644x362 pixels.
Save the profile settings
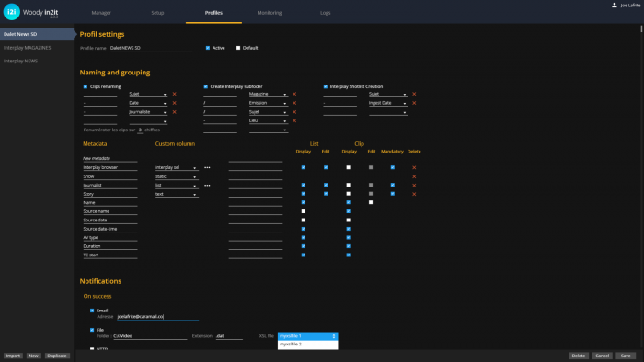pos(626,356)
